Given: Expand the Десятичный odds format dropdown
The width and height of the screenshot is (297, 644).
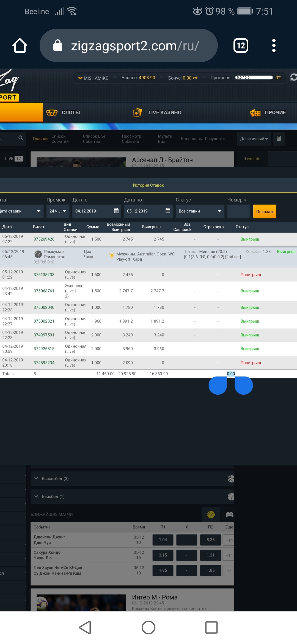Looking at the screenshot, I should (x=254, y=139).
